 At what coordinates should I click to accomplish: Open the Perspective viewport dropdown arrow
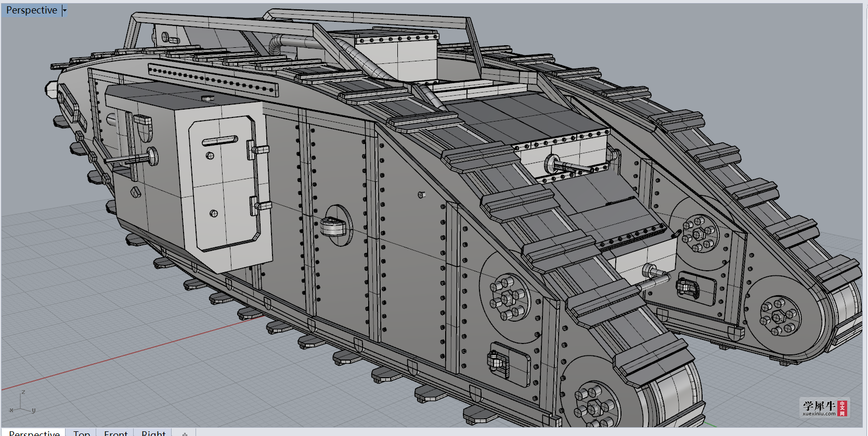pos(64,10)
